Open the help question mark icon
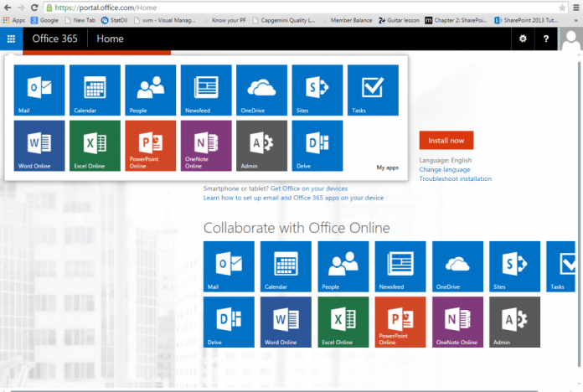Viewport: 583px width, 392px height. coord(546,39)
